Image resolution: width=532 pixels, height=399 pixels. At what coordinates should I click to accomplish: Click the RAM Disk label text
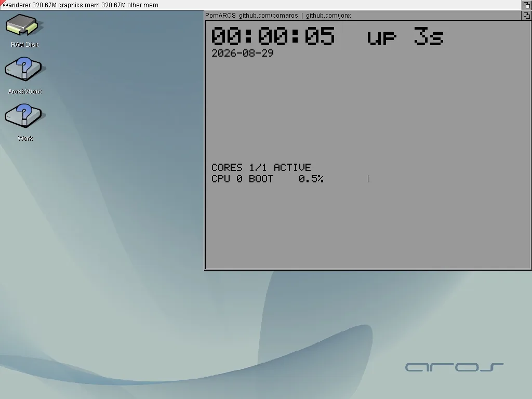point(25,45)
